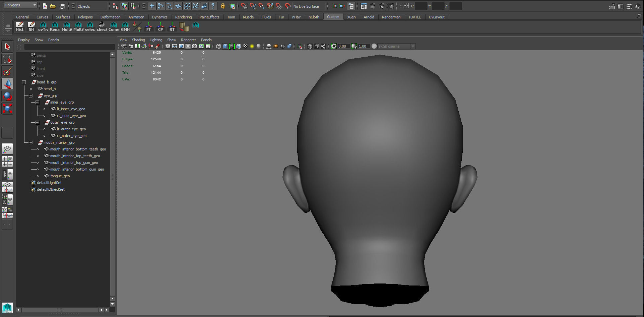Select the defaultLightSet node
644x317 pixels.
[49, 183]
